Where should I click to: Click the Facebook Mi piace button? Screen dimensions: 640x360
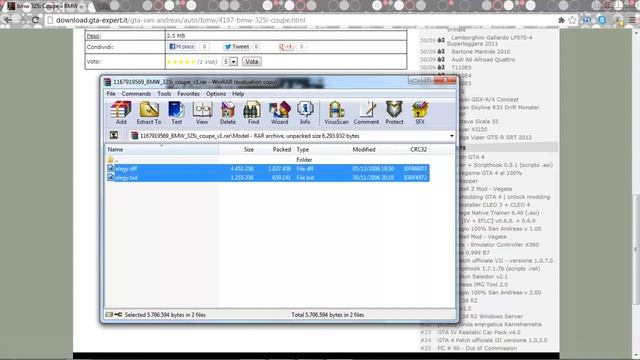point(182,47)
